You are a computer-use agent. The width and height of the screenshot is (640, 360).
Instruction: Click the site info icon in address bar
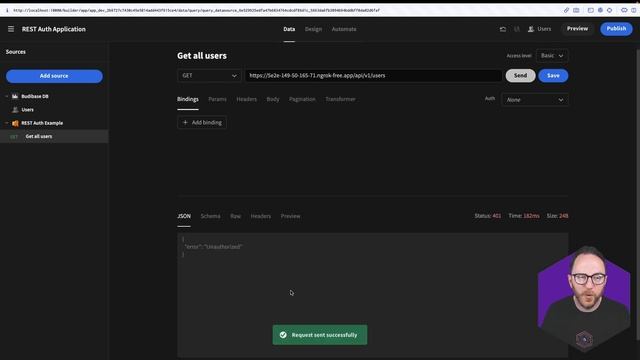pyautogui.click(x=7, y=10)
